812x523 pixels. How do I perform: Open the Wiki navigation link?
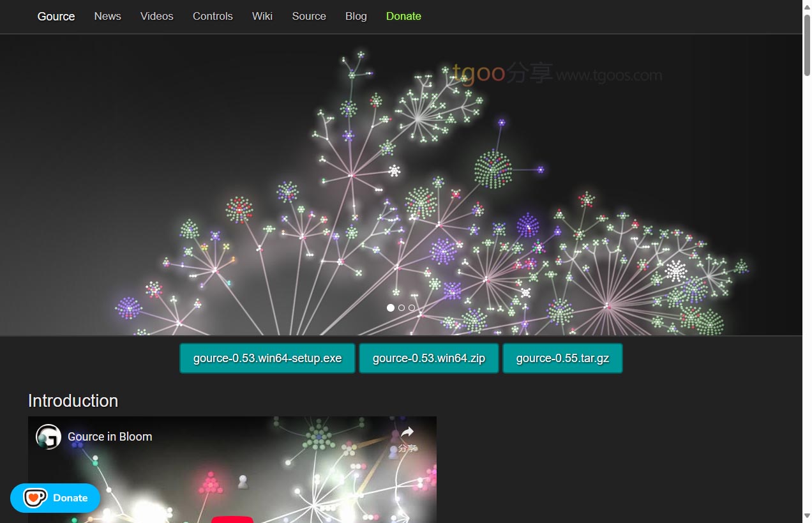[x=262, y=17]
